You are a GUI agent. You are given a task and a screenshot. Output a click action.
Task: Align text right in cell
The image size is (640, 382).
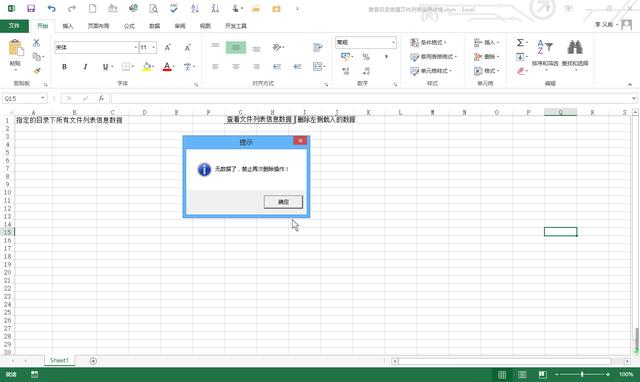pos(256,67)
